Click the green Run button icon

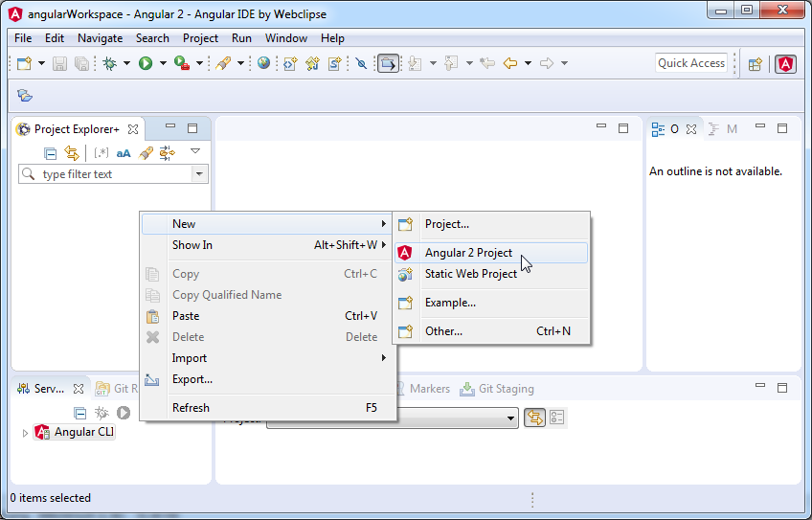tap(146, 63)
